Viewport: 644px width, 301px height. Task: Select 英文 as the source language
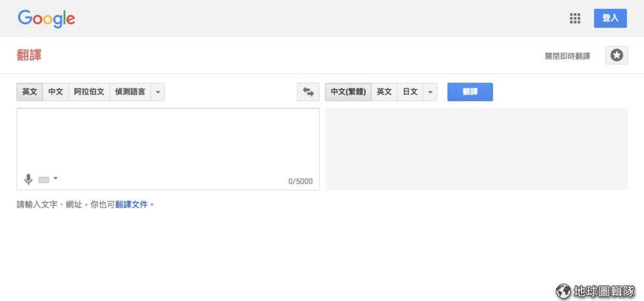tap(30, 92)
